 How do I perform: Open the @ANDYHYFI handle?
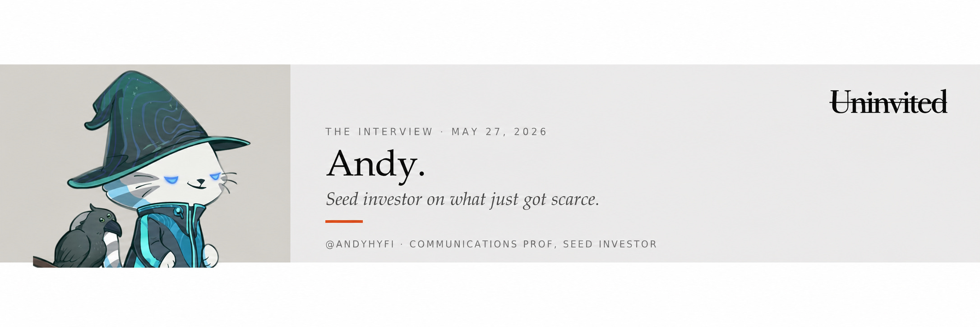pos(360,244)
